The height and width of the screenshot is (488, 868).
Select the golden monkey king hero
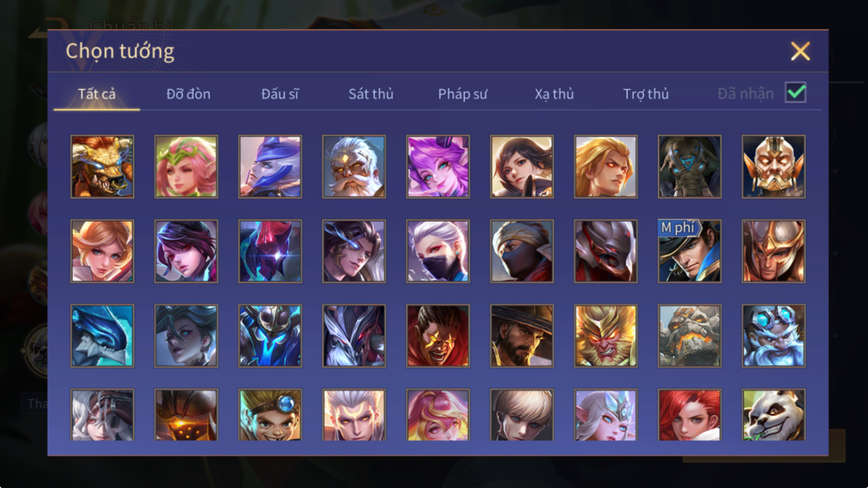(606, 336)
